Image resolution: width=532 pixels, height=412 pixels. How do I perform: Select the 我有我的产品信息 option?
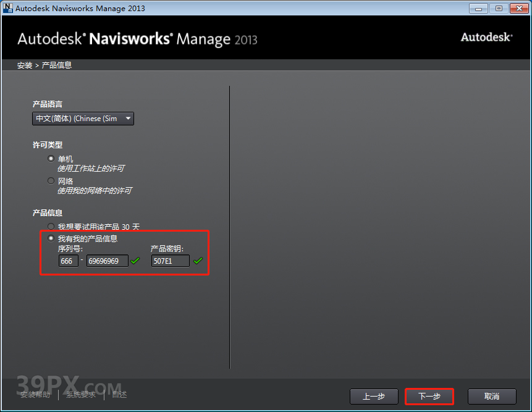pyautogui.click(x=51, y=238)
